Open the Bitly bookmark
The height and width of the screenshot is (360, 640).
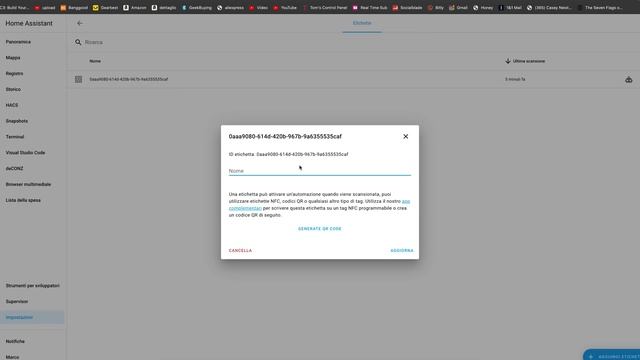click(x=436, y=7)
